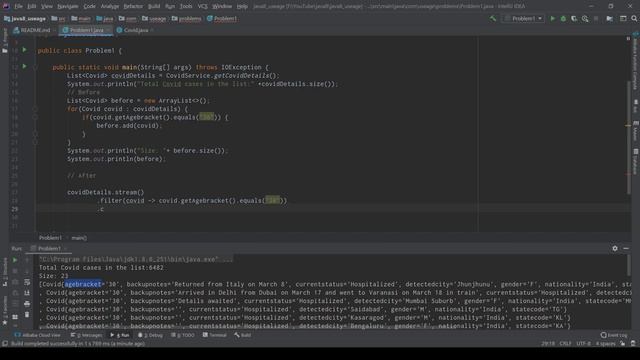Click the 'Total Covid cases in the list' output line
Screen dimensions: 640x360
pos(101,267)
